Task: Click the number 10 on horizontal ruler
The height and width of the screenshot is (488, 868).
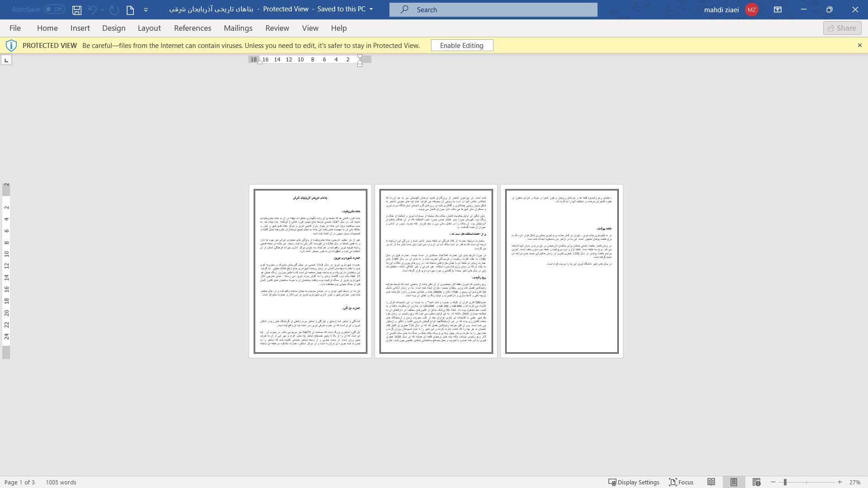Action: tap(301, 59)
